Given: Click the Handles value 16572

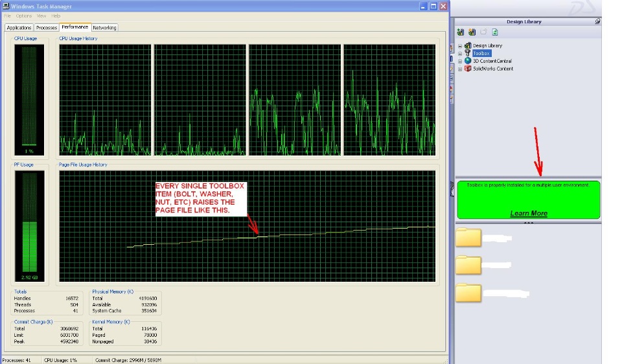Looking at the screenshot, I should pyautogui.click(x=72, y=298).
